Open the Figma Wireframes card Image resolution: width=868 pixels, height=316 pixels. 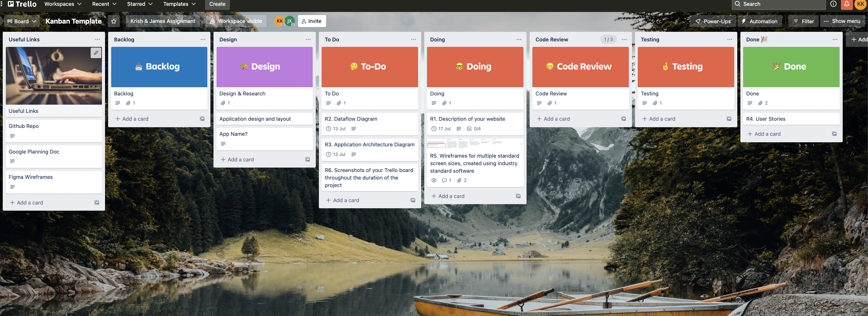54,182
